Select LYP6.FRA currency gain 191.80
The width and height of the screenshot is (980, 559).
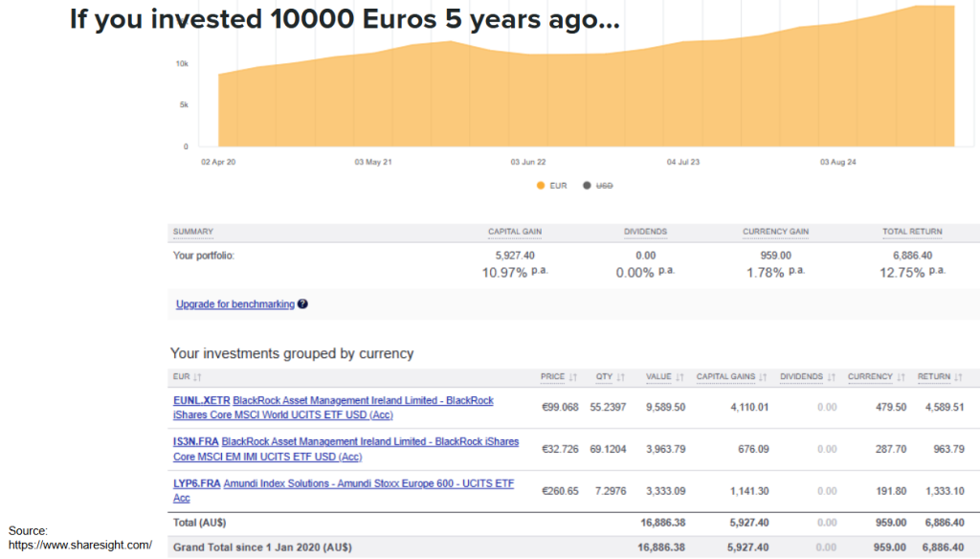[891, 491]
